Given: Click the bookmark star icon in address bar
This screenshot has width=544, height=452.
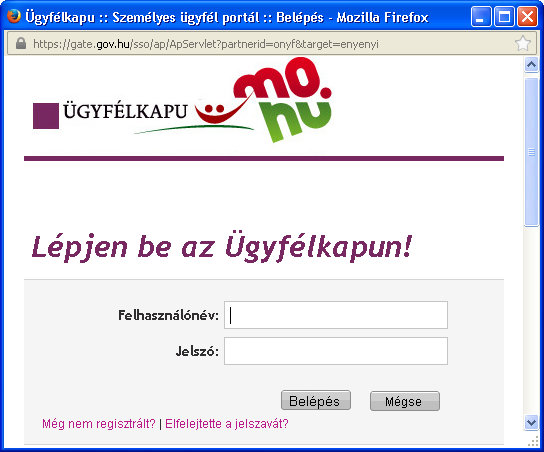Looking at the screenshot, I should tap(522, 43).
